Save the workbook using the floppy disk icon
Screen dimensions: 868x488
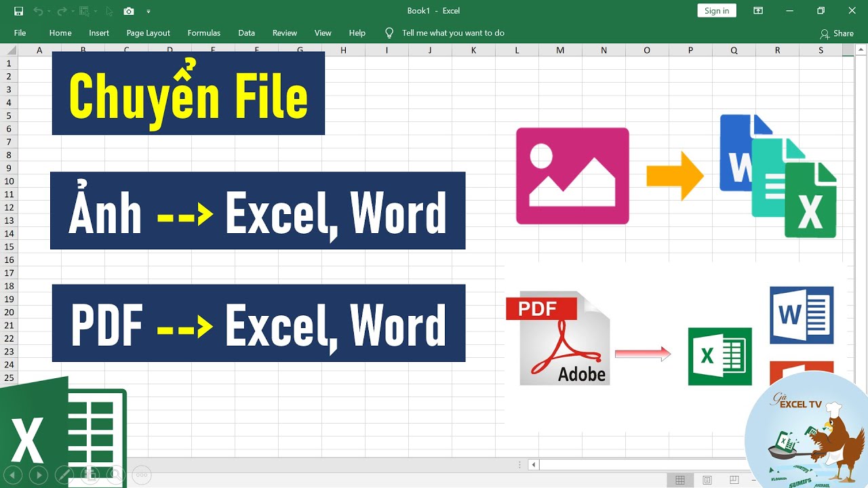pyautogui.click(x=18, y=11)
